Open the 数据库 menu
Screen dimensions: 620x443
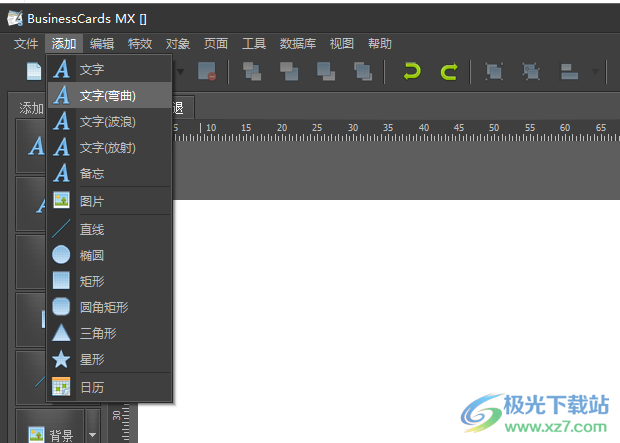pos(298,44)
